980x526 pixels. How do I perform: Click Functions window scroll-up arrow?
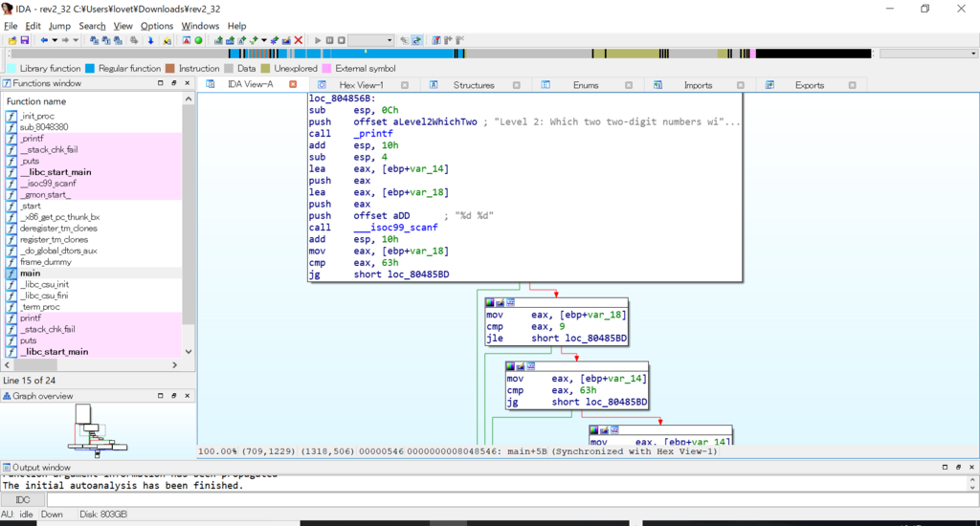(x=189, y=99)
